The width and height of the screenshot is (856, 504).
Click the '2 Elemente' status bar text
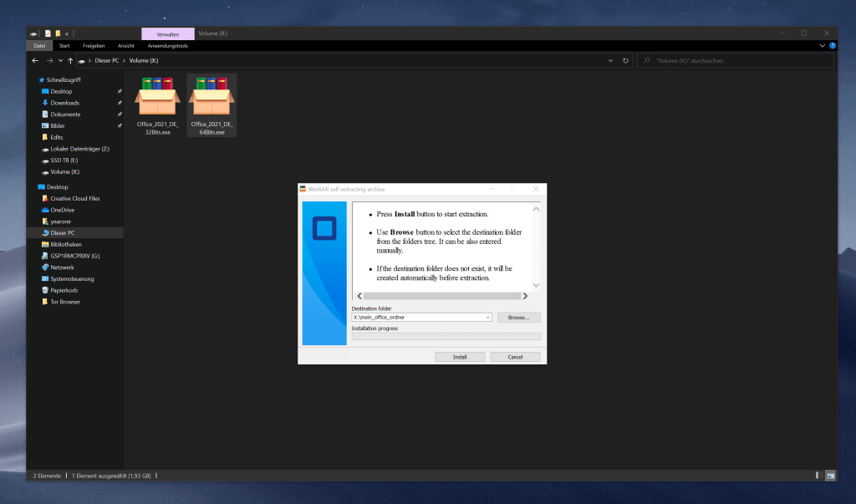click(x=47, y=476)
